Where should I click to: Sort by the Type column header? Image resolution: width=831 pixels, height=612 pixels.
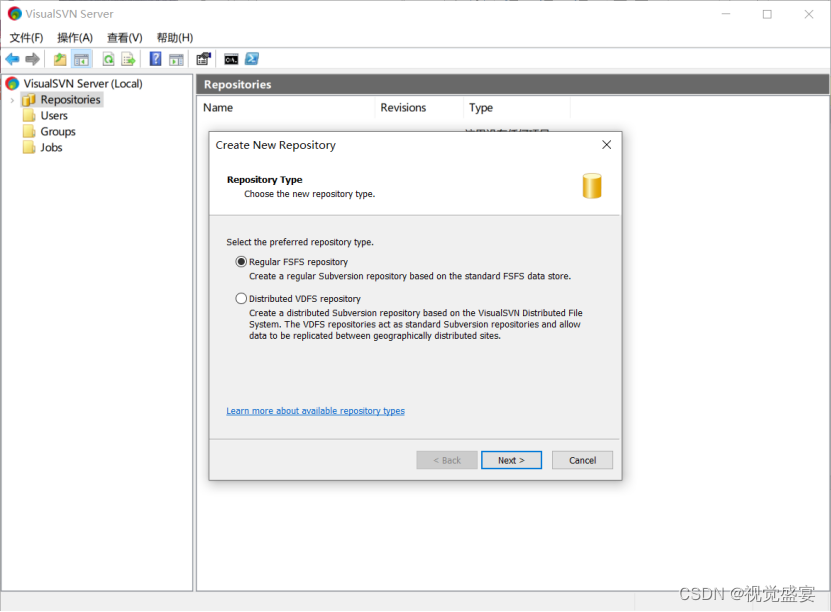517,108
